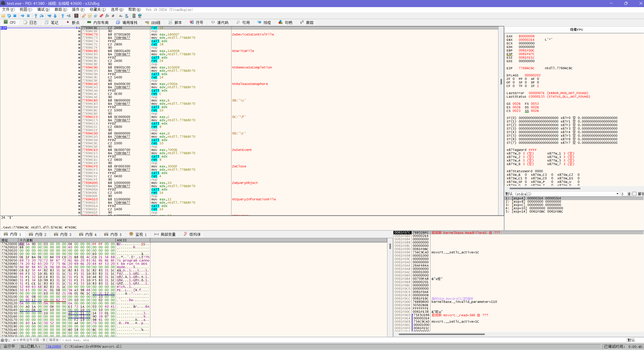
Task: Click the patches band-aid icon
Action: [84, 16]
